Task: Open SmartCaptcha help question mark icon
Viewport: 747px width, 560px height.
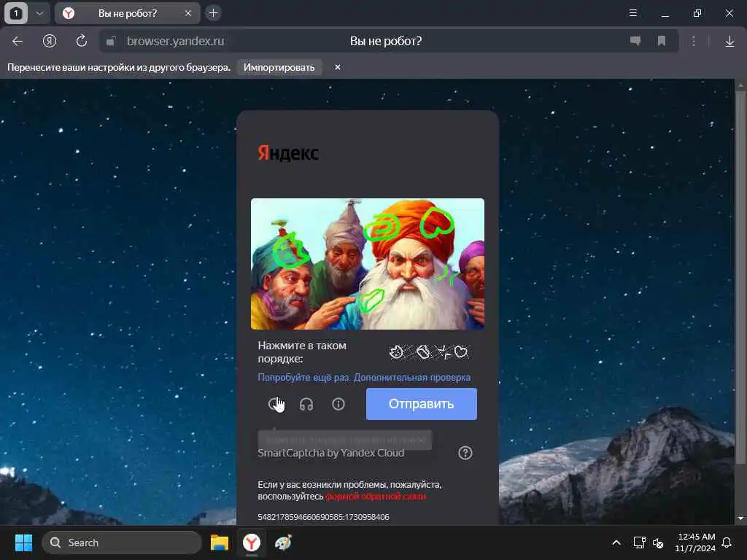Action: coord(465,453)
